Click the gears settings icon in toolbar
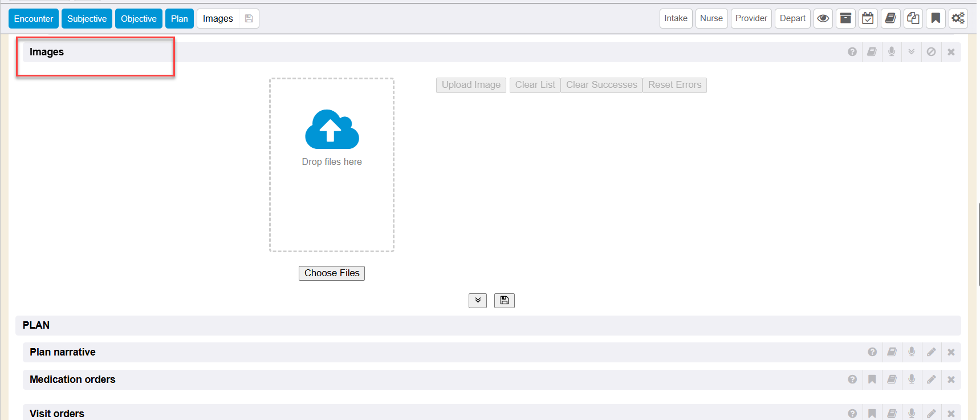The image size is (980, 420). pos(958,18)
